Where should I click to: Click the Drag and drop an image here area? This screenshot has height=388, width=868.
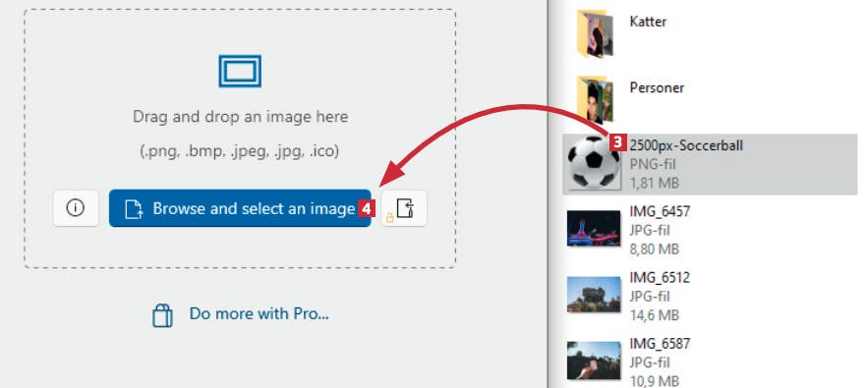click(240, 117)
